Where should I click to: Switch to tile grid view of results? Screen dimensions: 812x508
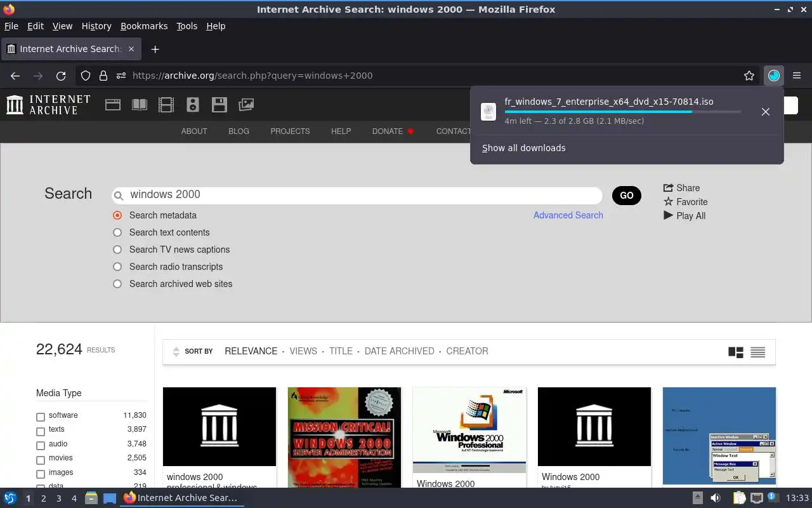(736, 352)
